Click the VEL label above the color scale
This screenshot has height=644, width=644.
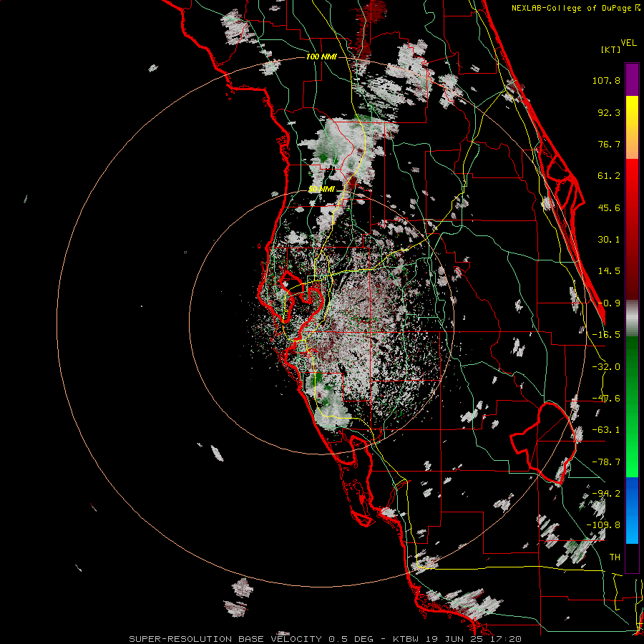click(629, 42)
